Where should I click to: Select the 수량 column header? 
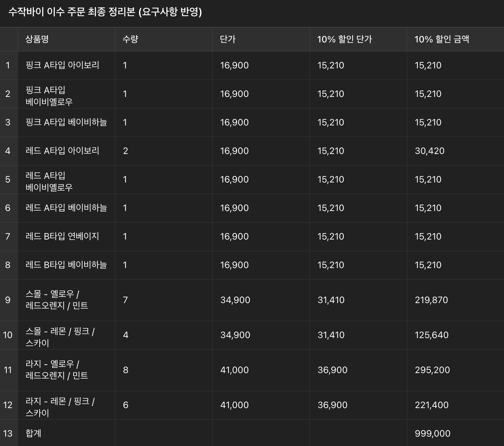pos(130,39)
